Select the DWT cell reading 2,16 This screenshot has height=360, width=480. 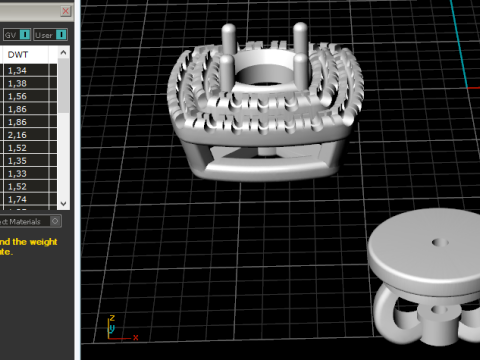click(26, 135)
